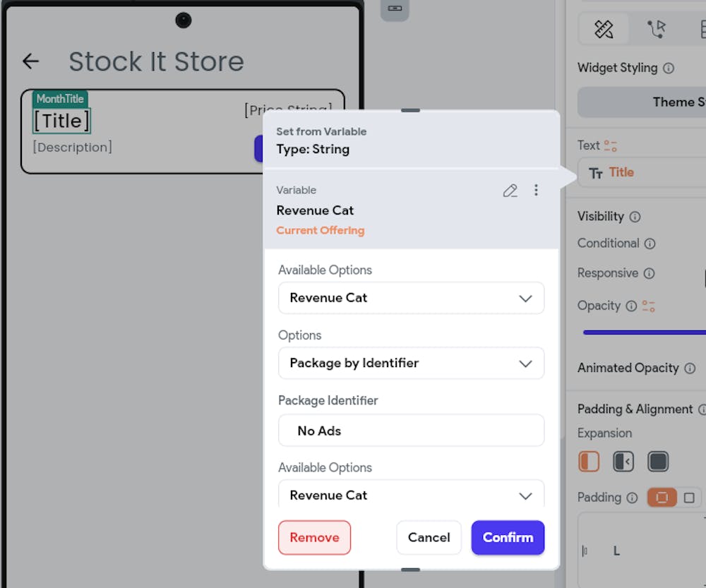Click the No Ads package identifier field

(411, 431)
